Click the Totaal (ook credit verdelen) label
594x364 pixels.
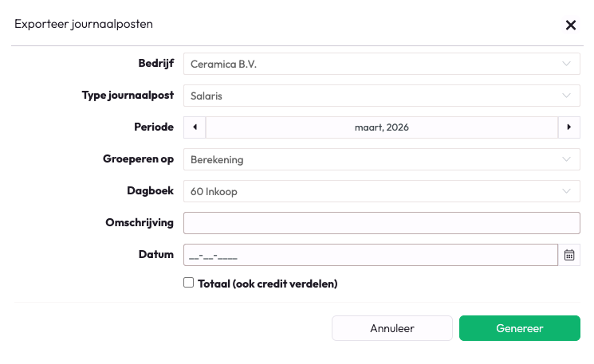267,284
